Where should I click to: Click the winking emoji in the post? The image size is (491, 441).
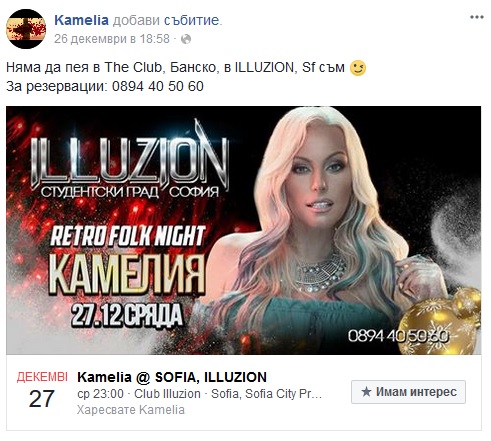(x=358, y=68)
